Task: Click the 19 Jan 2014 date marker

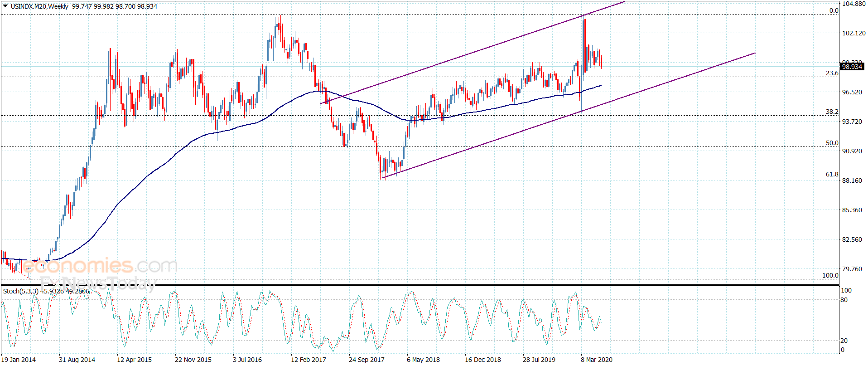Action: pos(19,360)
